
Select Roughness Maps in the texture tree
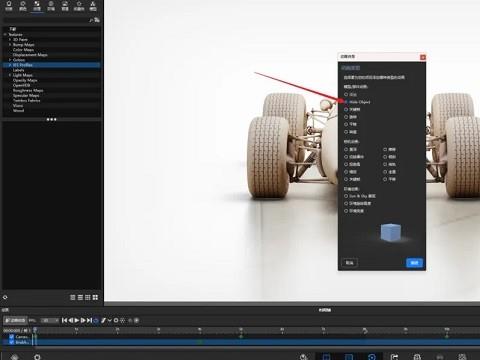pos(28,90)
